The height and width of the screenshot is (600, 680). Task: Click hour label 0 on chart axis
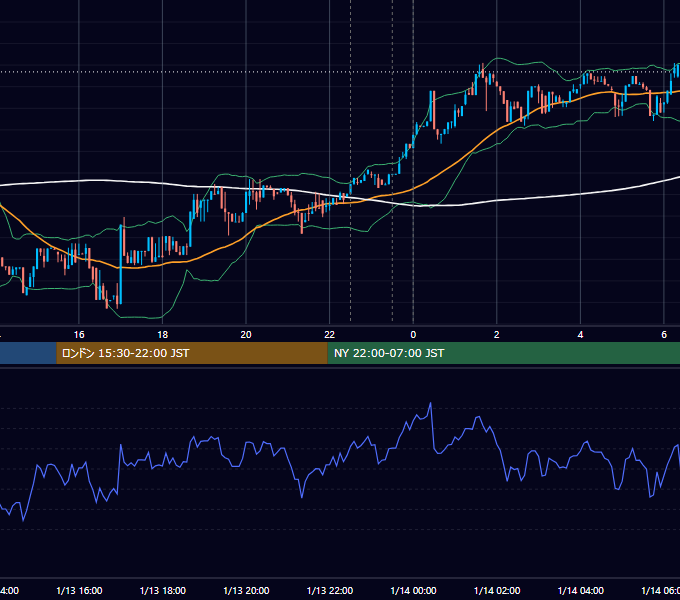click(413, 335)
